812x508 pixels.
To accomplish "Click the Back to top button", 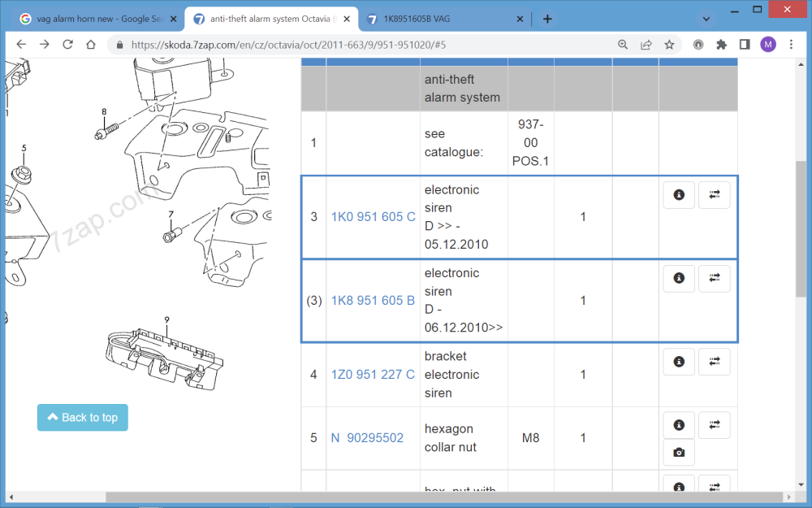I will (x=83, y=418).
